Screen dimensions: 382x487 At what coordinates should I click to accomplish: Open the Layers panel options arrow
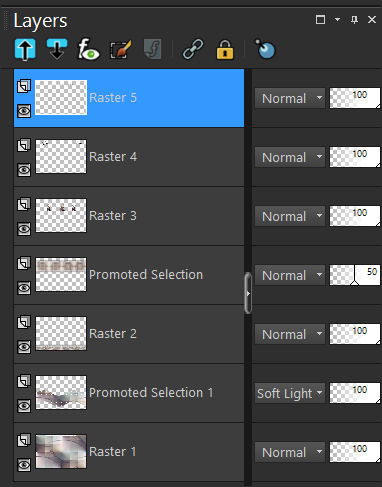click(337, 20)
